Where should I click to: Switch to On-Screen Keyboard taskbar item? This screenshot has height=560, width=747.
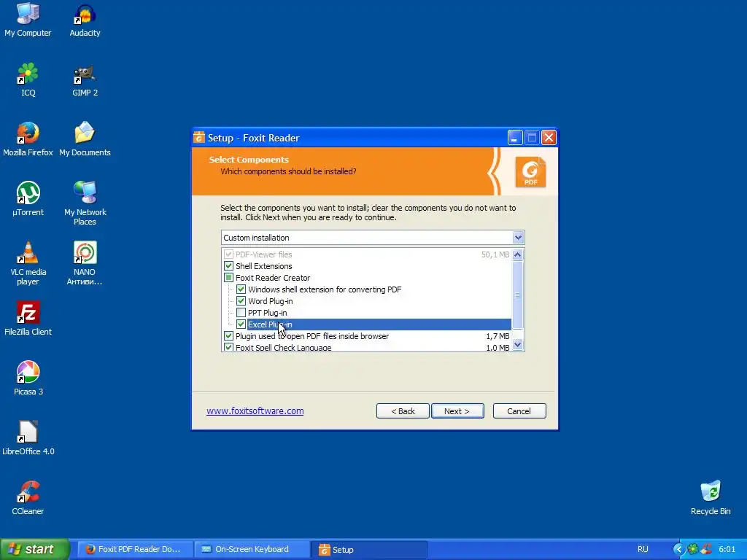coord(251,550)
